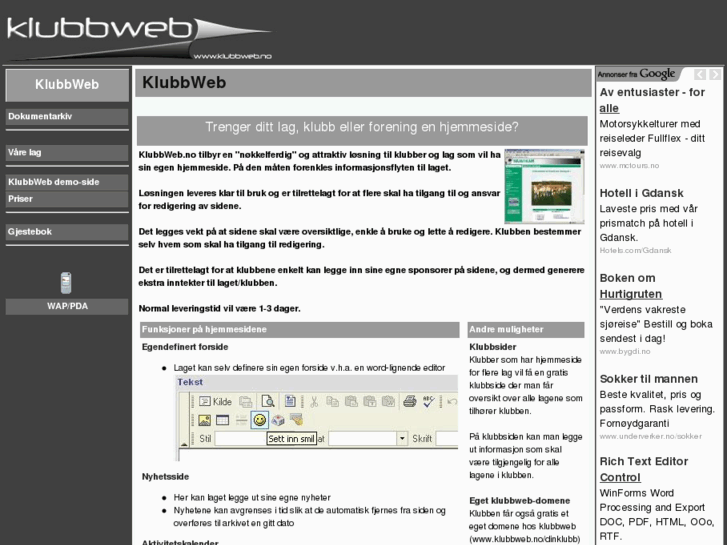727x545 pixels.
Task: Click the templates document icon in editor toolbar
Action: (290, 401)
